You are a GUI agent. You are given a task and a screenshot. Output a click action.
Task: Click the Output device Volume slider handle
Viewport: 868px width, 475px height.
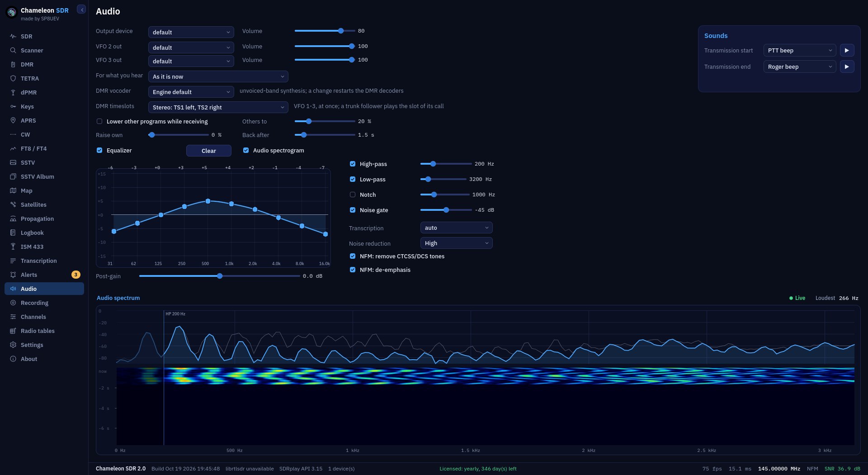(x=341, y=31)
